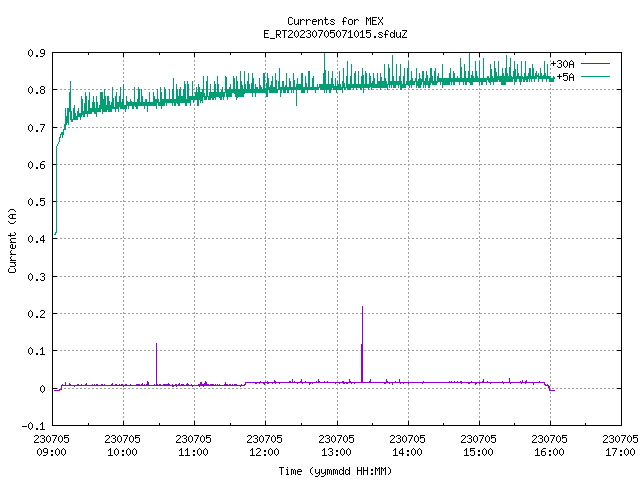This screenshot has height=480, width=640.
Task: Click the purple +30A legend line sample
Action: click(595, 64)
